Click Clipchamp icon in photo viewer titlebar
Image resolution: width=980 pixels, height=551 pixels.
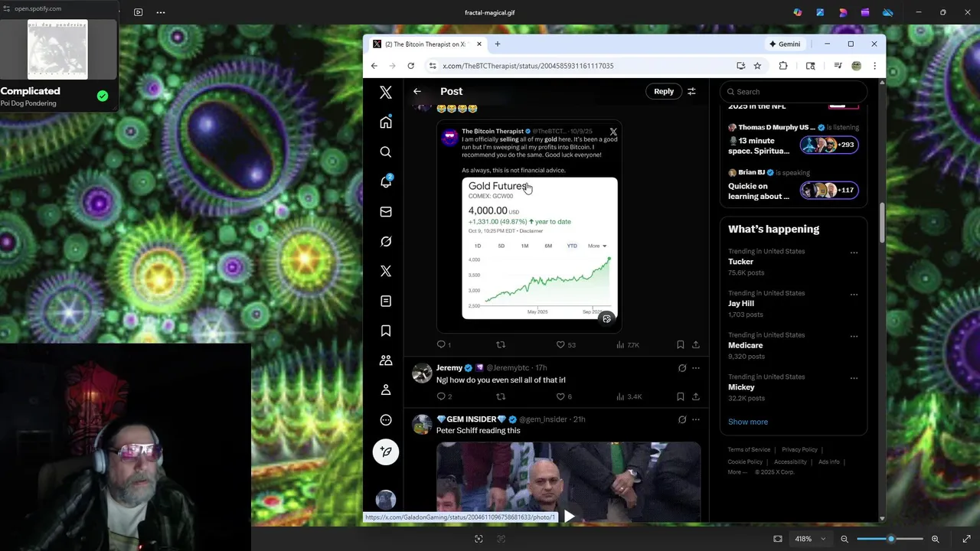865,12
